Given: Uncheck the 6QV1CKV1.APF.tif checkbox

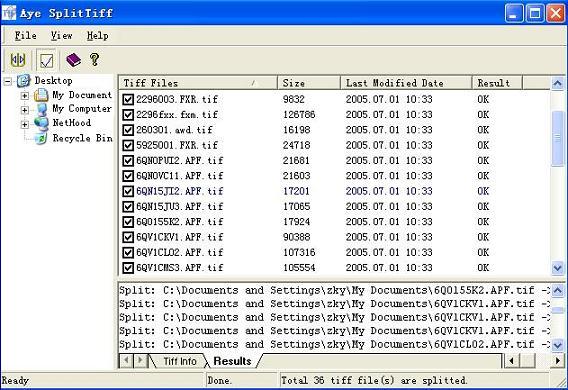Looking at the screenshot, I should (128, 237).
